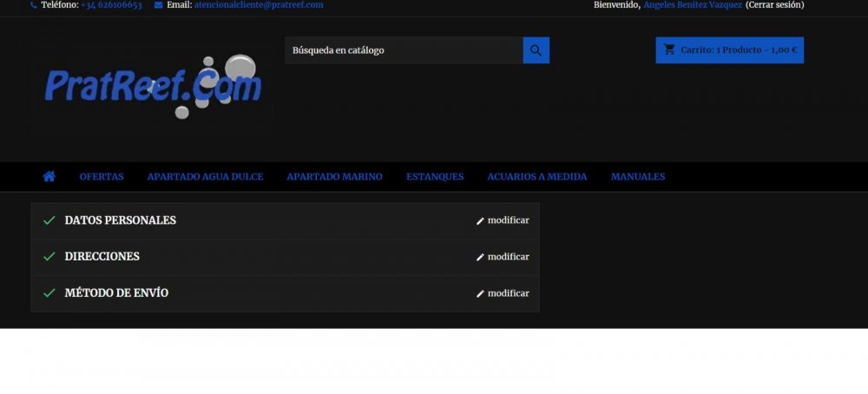Expand the Datos Personales checkout step
Screen dimensions: 868x394
pos(285,220)
